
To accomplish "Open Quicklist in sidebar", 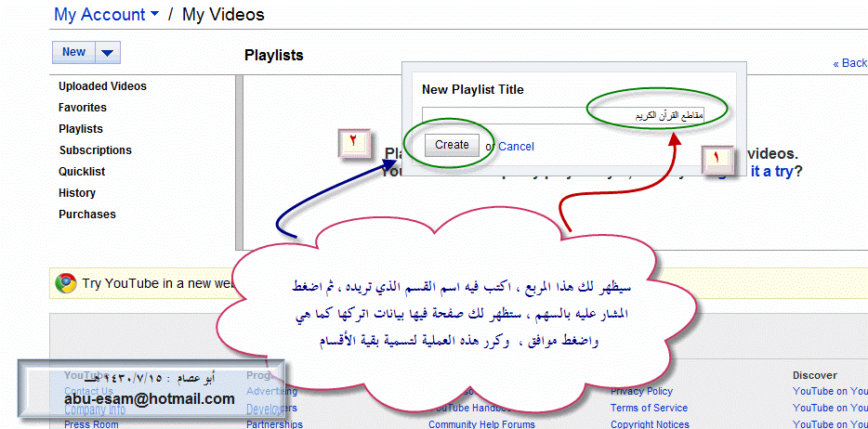I will [82, 172].
